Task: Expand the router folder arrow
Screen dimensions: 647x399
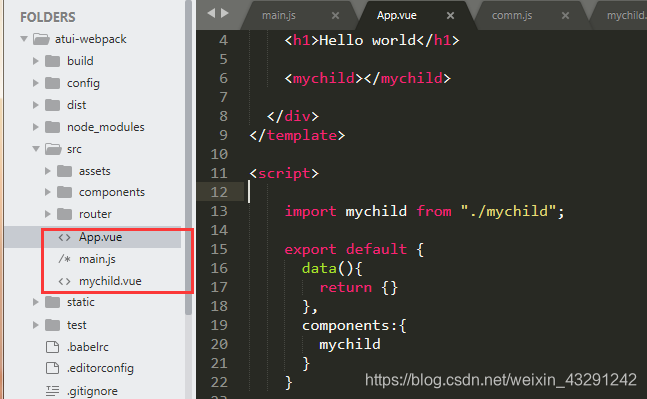Action: (x=47, y=214)
